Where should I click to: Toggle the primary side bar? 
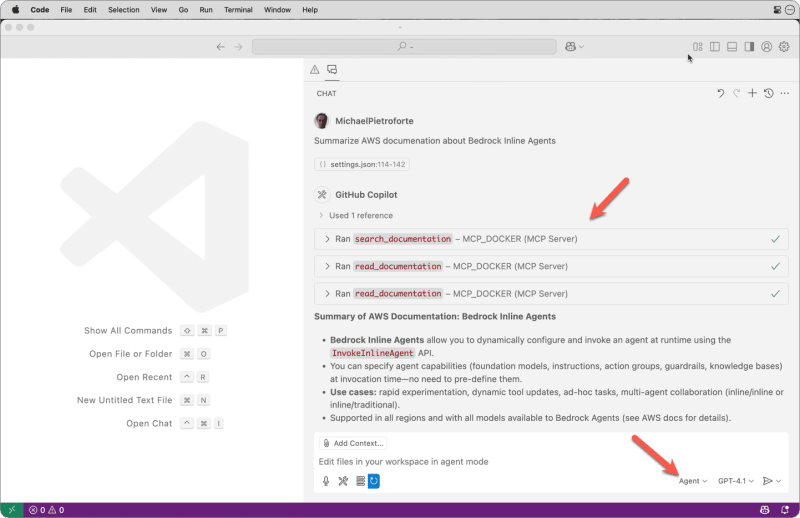(715, 47)
